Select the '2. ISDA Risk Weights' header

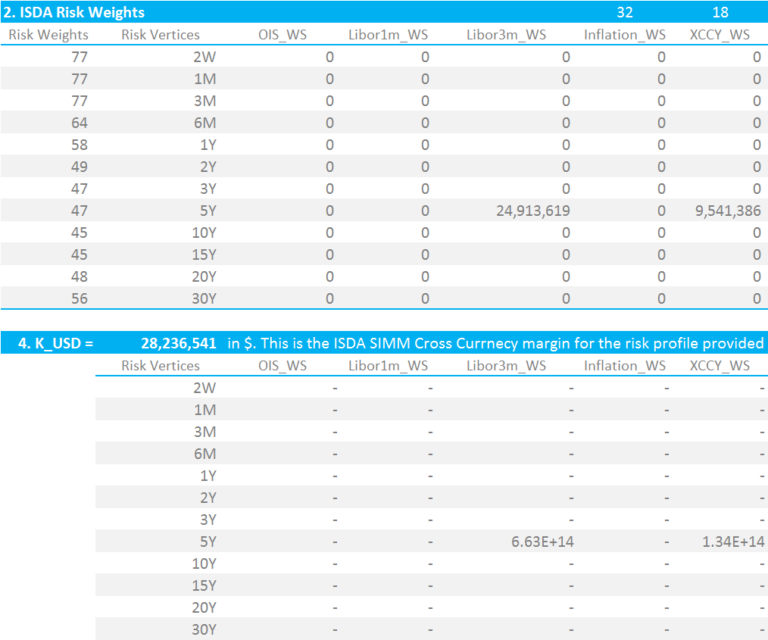click(74, 12)
